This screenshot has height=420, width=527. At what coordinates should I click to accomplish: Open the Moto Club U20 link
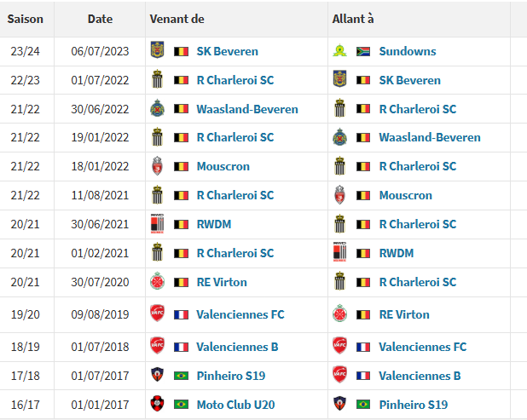[235, 405]
